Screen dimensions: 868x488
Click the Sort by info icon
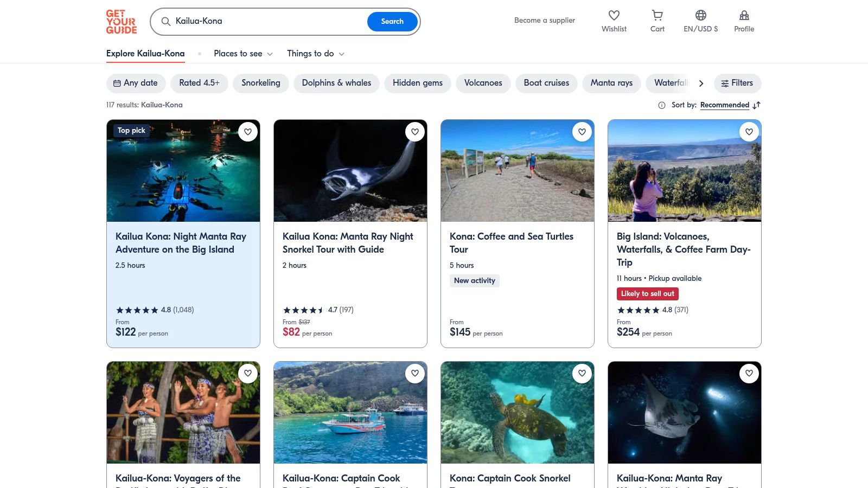[661, 105]
